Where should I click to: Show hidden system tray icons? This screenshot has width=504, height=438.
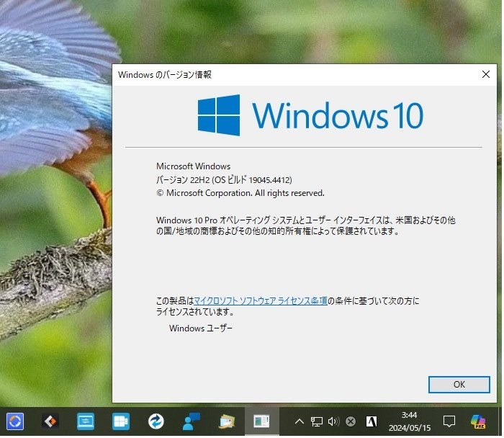coord(299,421)
